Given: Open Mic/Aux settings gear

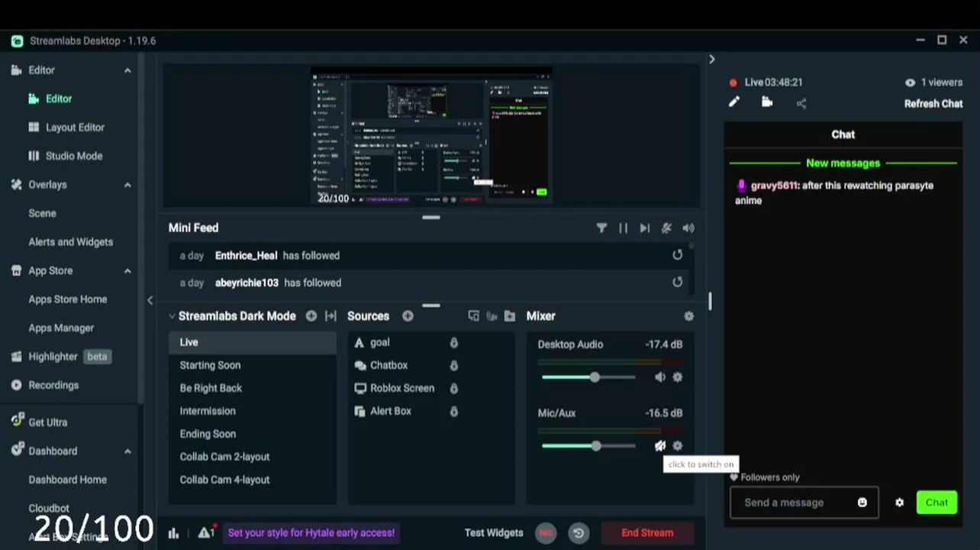Looking at the screenshot, I should tap(677, 445).
